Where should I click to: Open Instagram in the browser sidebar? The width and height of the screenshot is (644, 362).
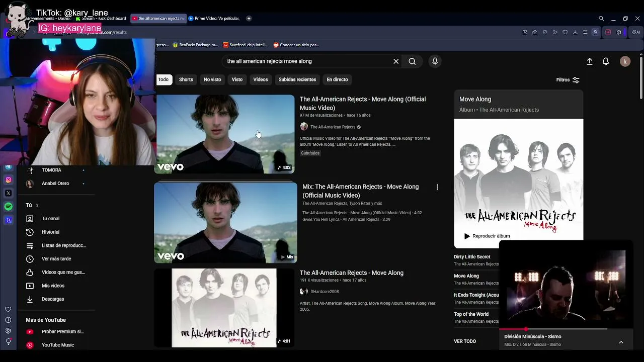8,180
